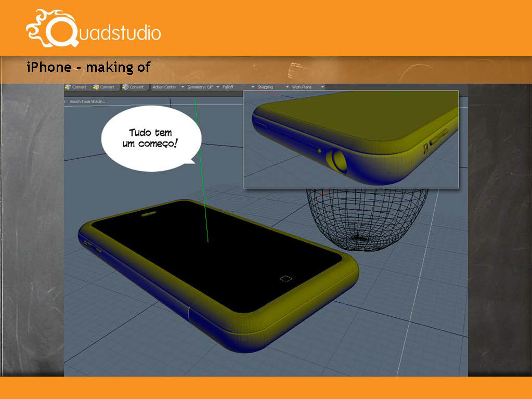Open the Action Center dropdown
Viewport: 532px width, 399px height.
pyautogui.click(x=168, y=87)
